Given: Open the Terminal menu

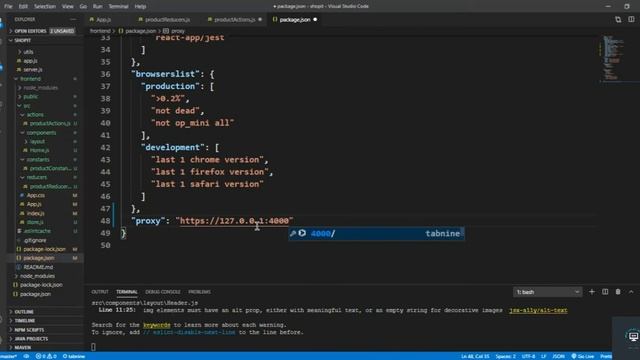Looking at the screenshot, I should [118, 7].
